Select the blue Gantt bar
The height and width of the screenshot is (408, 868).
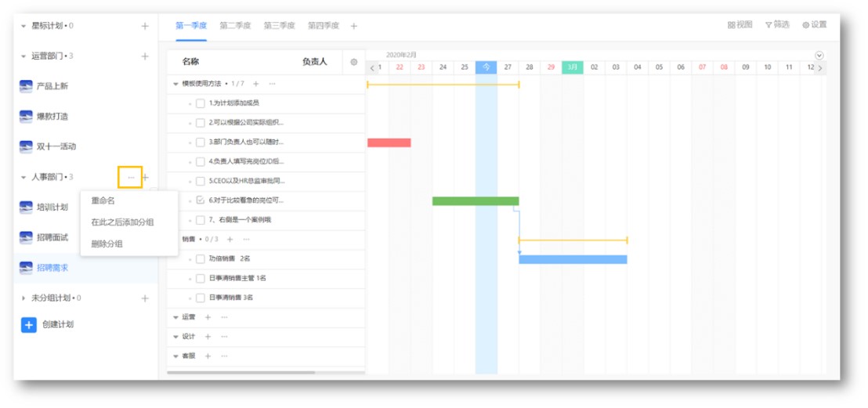[x=573, y=259]
